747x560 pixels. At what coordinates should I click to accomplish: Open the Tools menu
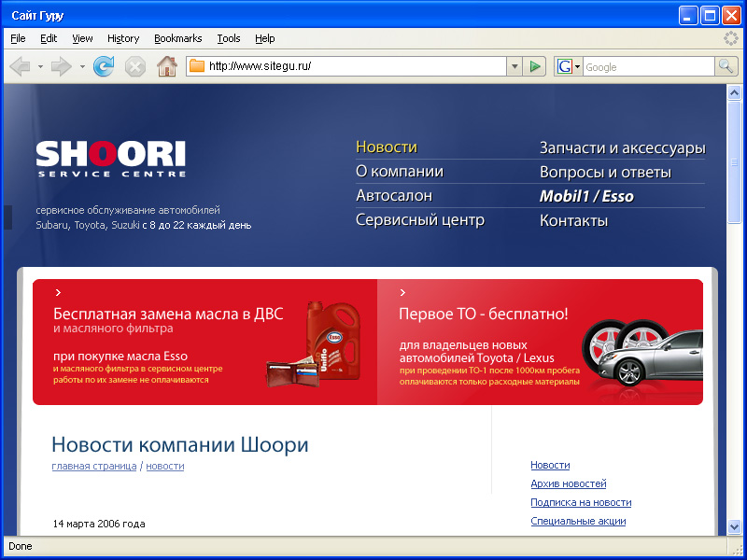coord(229,38)
